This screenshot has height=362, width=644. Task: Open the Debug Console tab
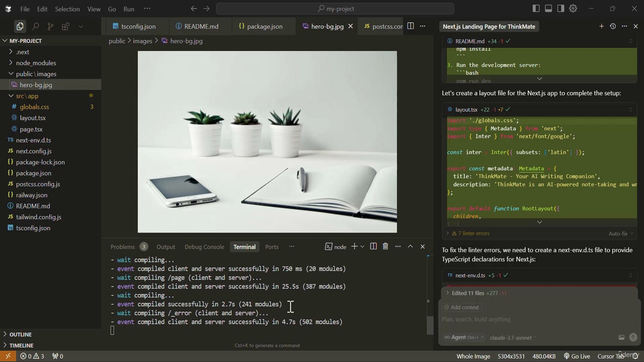click(204, 247)
